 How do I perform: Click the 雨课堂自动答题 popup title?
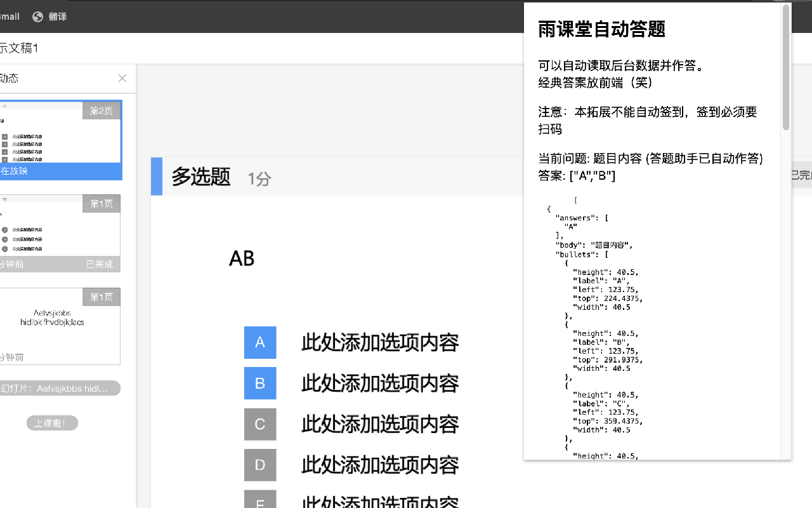tap(601, 29)
